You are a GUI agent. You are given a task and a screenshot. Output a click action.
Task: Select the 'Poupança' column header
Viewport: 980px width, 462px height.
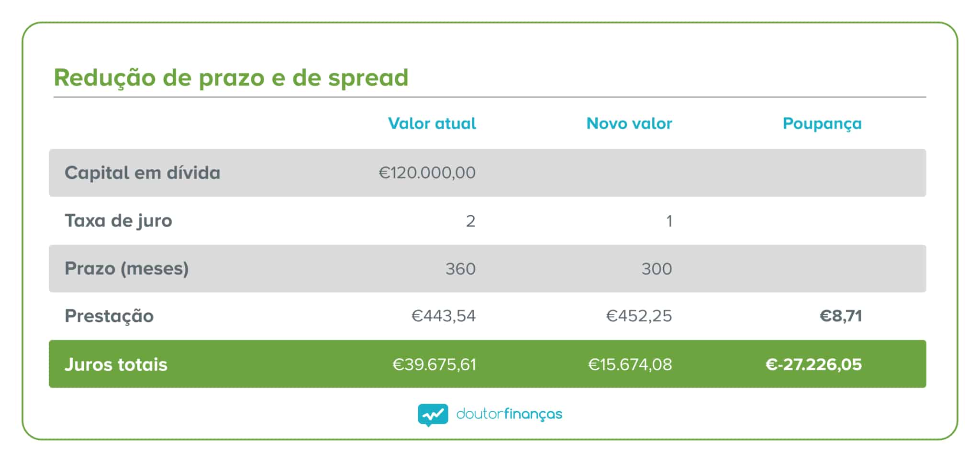(822, 123)
